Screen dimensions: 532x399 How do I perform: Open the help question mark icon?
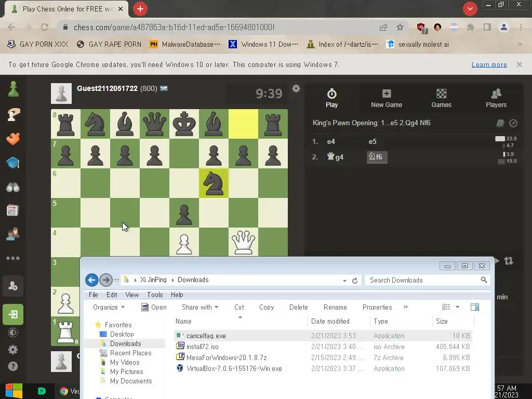[13, 366]
